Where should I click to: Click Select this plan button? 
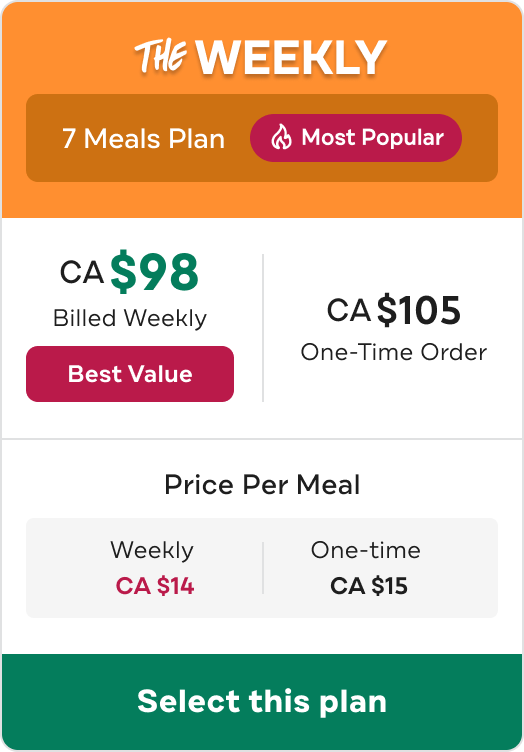point(262,702)
